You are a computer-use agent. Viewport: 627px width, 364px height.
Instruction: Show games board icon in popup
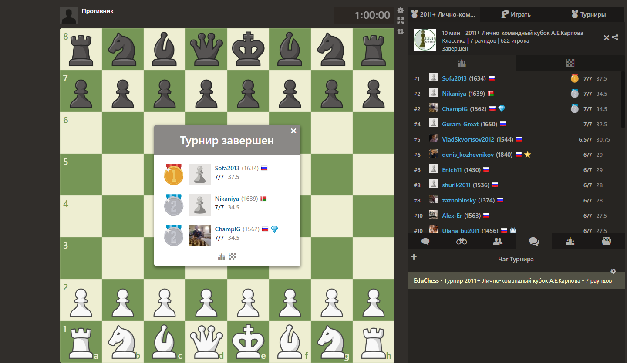point(233,256)
